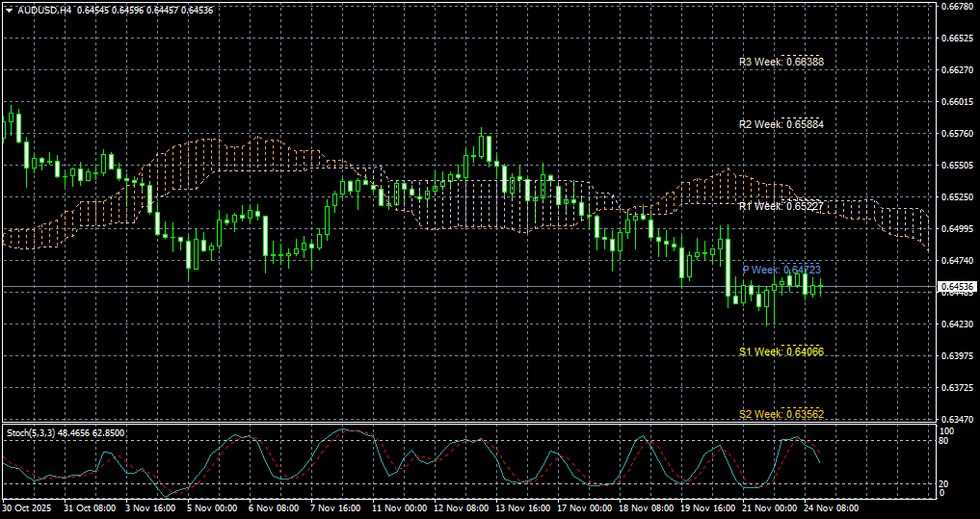Click price scale value 0.63975
The height and width of the screenshot is (519, 980).
956,356
